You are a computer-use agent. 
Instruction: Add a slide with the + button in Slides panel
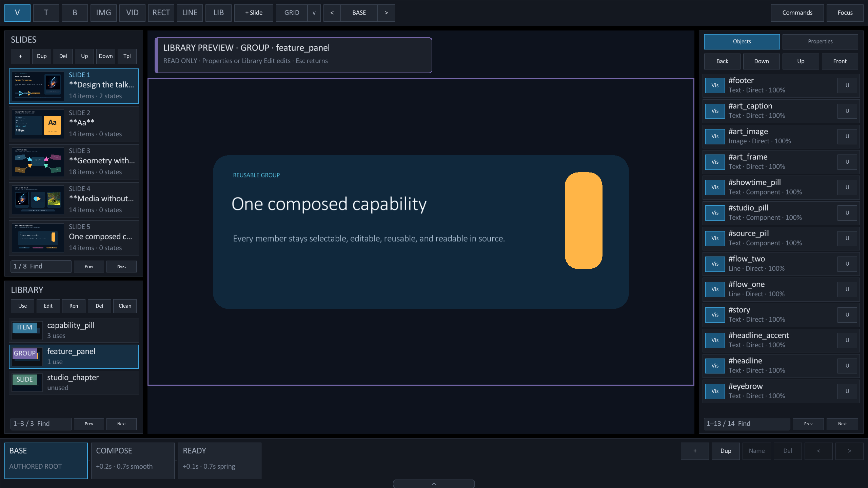[x=20, y=56]
